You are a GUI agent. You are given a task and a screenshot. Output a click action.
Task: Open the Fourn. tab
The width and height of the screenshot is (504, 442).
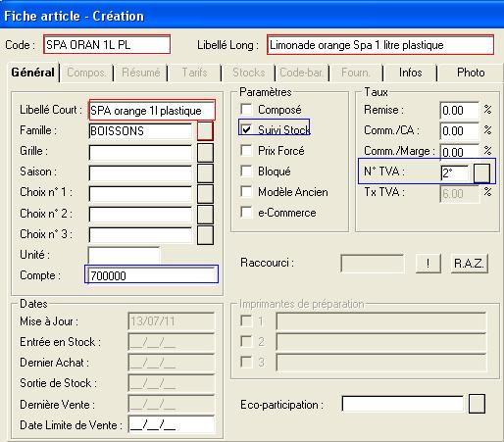pos(356,73)
